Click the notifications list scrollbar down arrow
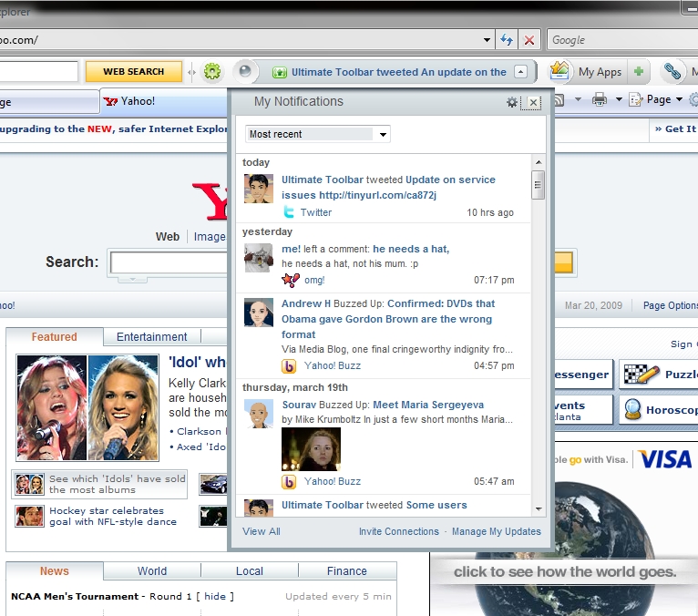Screen dimensions: 698x616 pyautogui.click(x=539, y=509)
